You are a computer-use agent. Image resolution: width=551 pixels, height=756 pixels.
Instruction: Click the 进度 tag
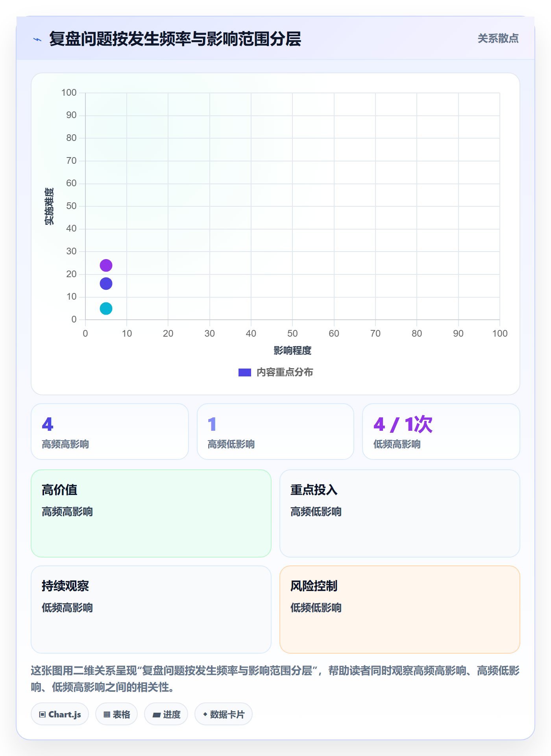(x=166, y=714)
